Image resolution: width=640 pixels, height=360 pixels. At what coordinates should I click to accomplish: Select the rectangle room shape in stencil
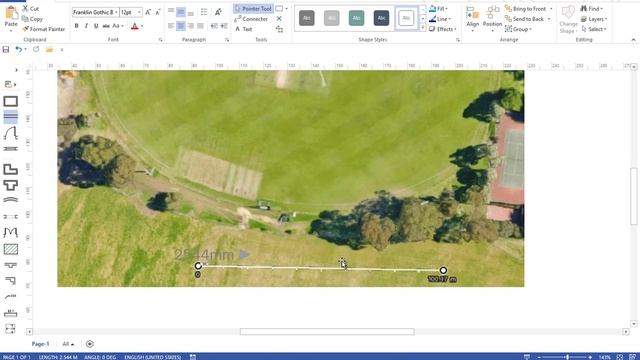11,101
